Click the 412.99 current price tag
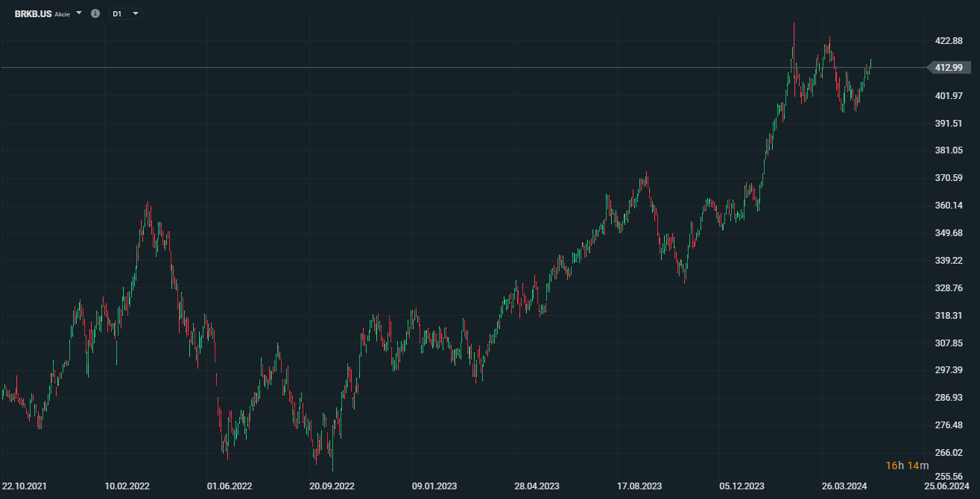Screen dimensions: 980x499 point(949,68)
